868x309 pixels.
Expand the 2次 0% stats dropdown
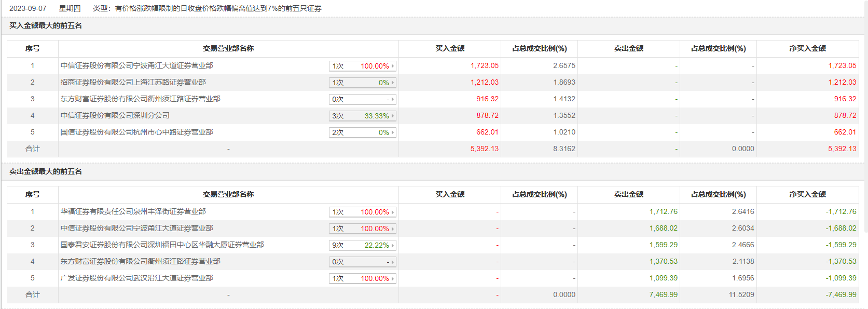click(362, 132)
